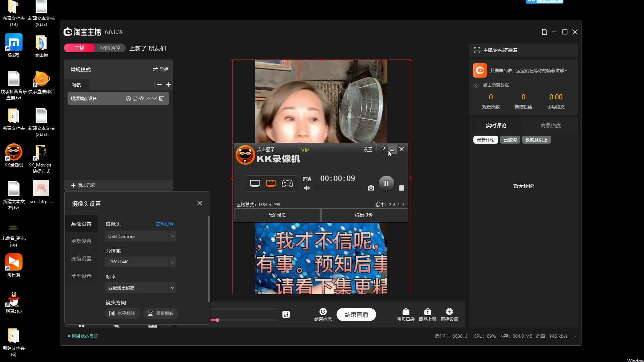Toggle 点击隐藏数据 eye icon
644x362 pixels.
(x=476, y=85)
